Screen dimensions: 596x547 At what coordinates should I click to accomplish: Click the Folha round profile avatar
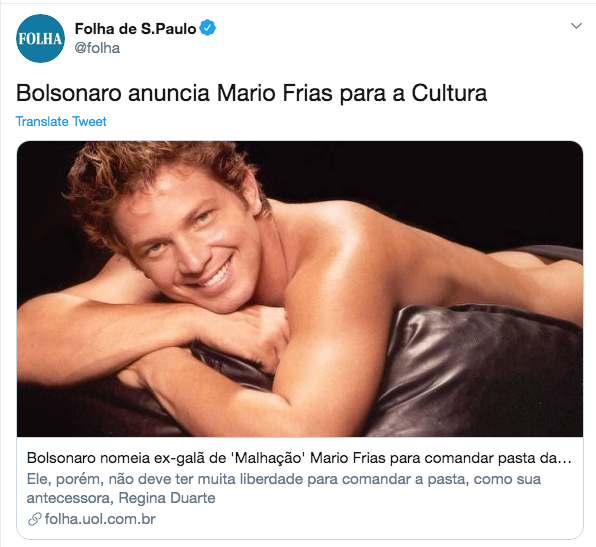point(40,38)
